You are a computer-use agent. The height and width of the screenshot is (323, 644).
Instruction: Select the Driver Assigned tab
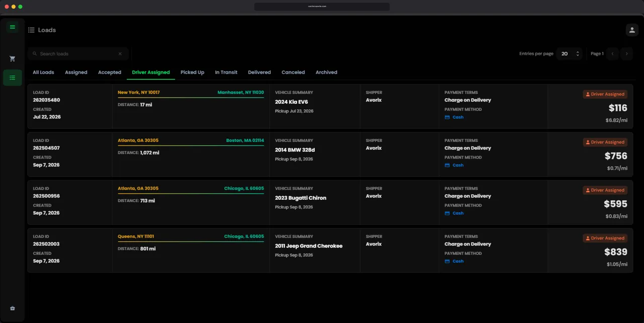[x=151, y=72]
